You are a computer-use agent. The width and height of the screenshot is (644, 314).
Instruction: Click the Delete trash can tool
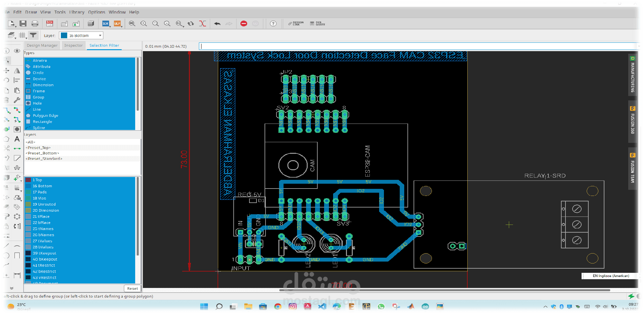(6, 100)
